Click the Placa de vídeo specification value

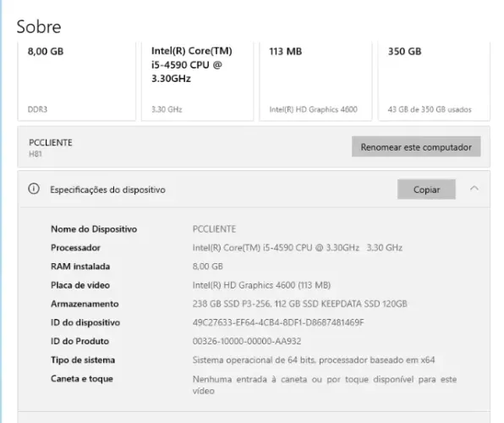(x=261, y=285)
